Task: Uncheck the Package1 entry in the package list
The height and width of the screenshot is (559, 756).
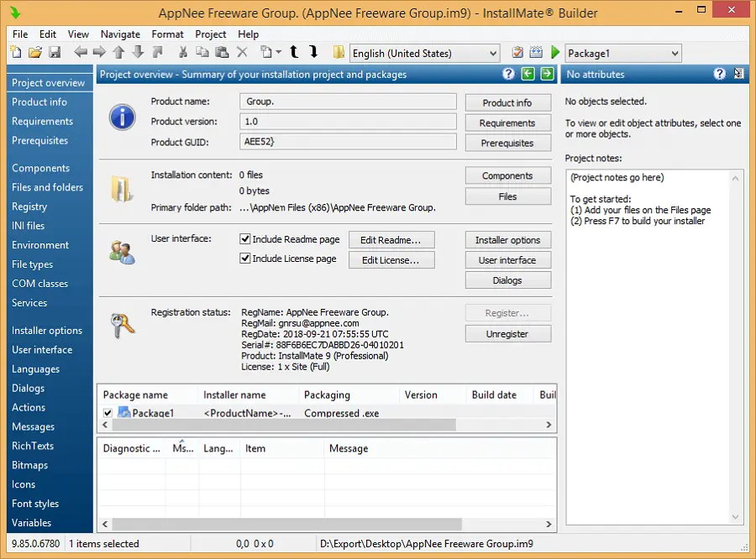Action: tap(106, 412)
